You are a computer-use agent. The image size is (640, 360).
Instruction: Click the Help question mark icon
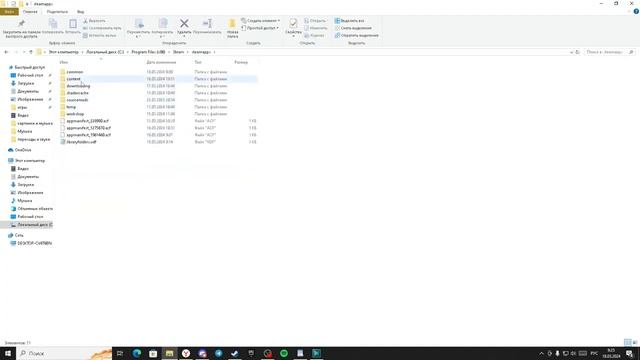(x=636, y=11)
